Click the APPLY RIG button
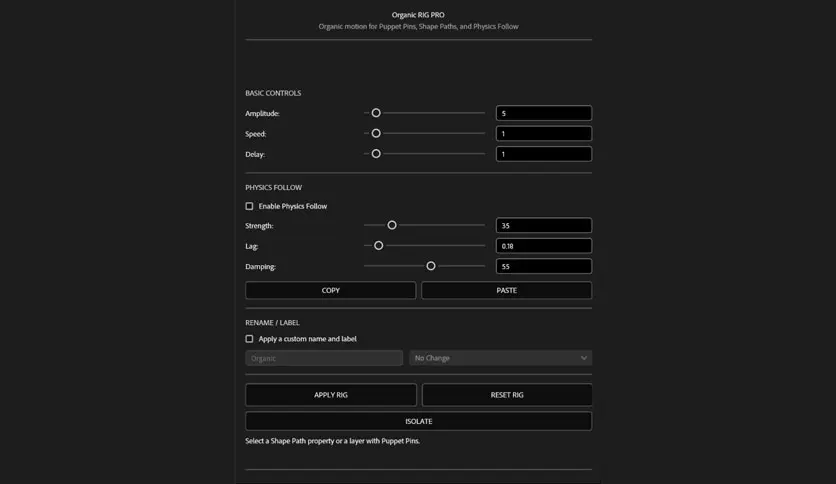Viewport: 836px width, 484px height. pyautogui.click(x=331, y=395)
